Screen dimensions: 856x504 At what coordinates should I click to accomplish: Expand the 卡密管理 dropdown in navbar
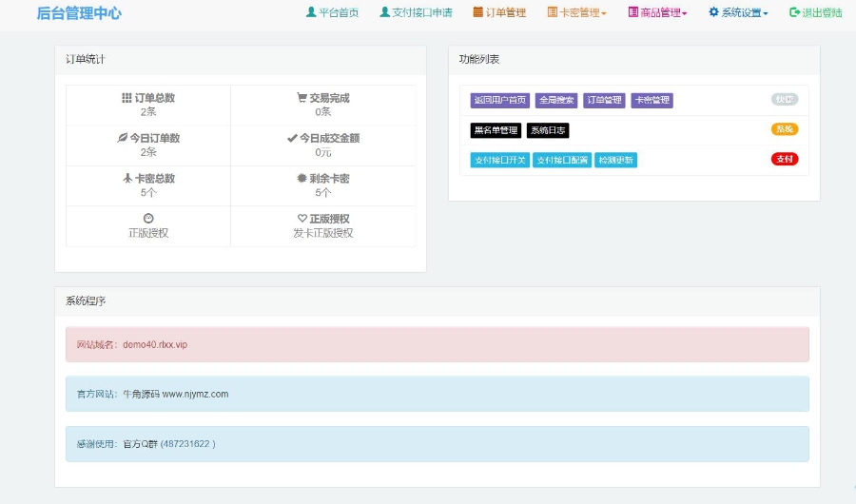576,13
